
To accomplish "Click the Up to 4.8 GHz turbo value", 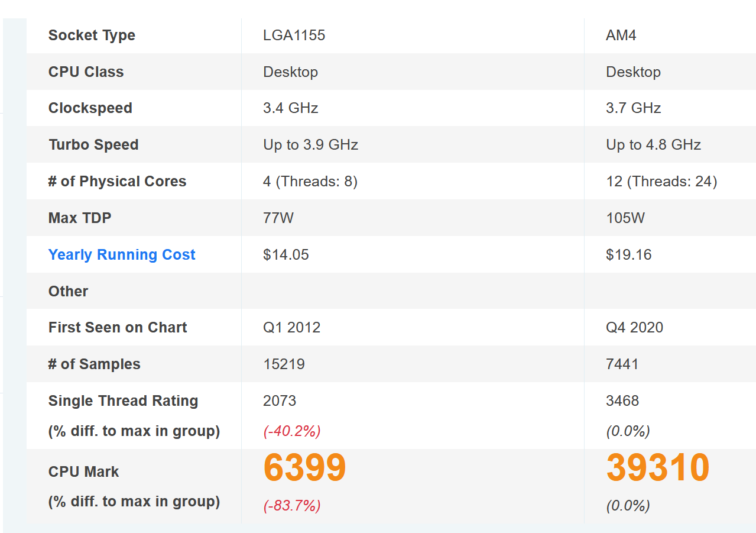I will 653,145.
